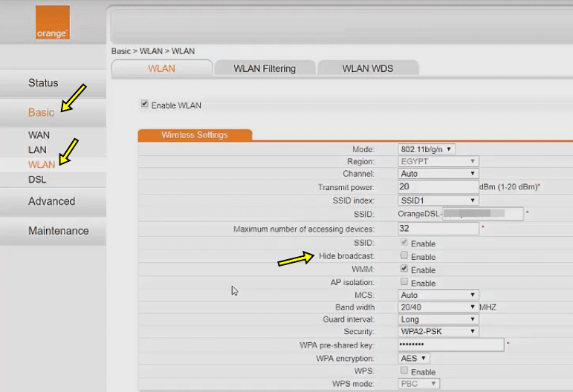Click the Wireless Settings section header
This screenshot has width=573, height=392.
(195, 135)
